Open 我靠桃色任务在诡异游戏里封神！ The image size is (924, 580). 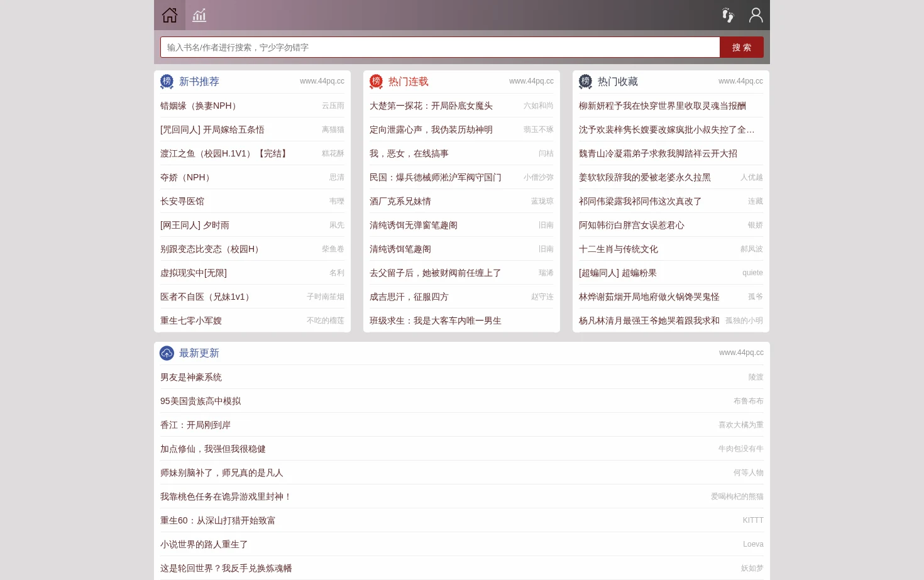pyautogui.click(x=226, y=496)
